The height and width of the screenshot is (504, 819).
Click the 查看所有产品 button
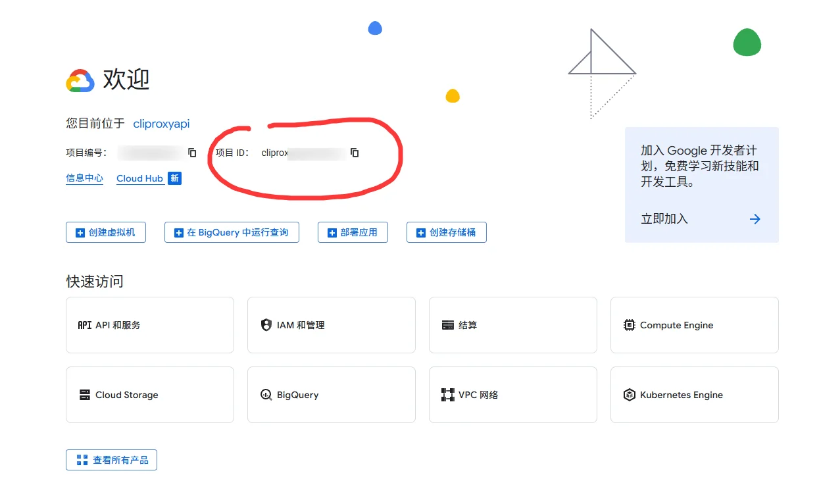111,460
